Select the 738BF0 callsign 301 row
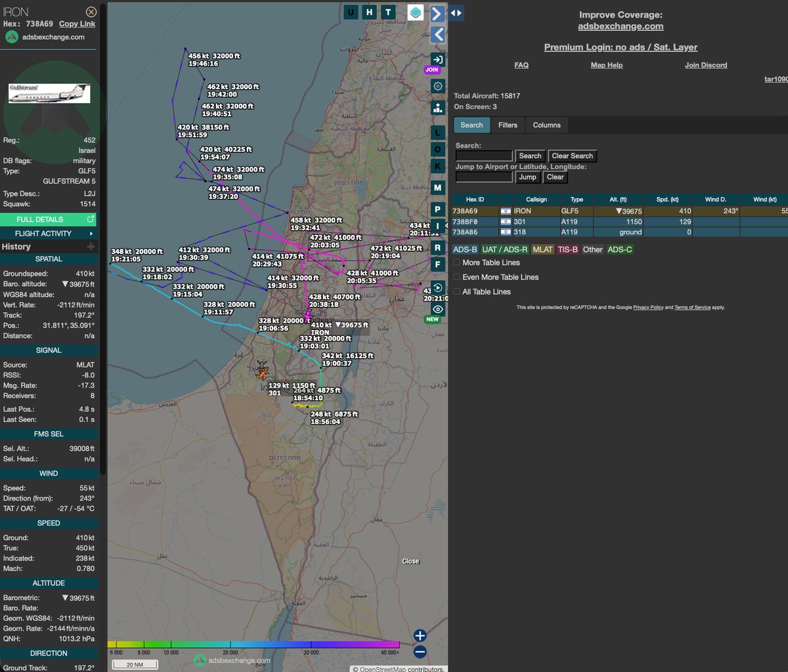The height and width of the screenshot is (672, 788). 620,222
